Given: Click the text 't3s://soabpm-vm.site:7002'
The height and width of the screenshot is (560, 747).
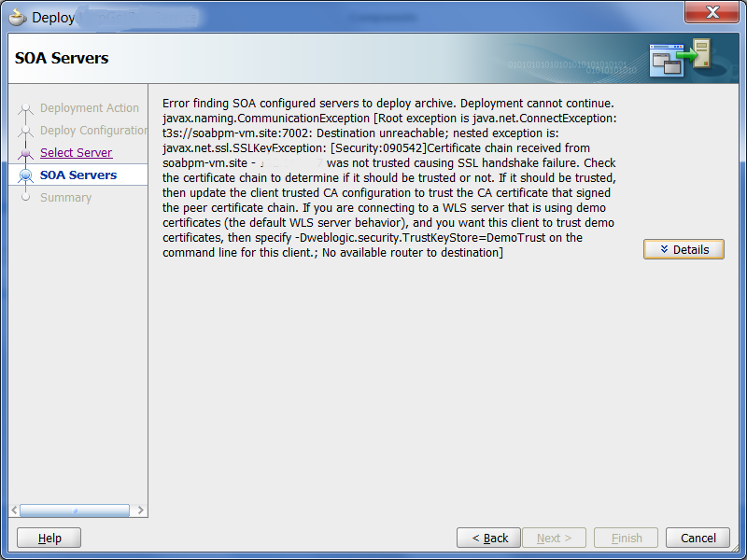Looking at the screenshot, I should tap(237, 133).
